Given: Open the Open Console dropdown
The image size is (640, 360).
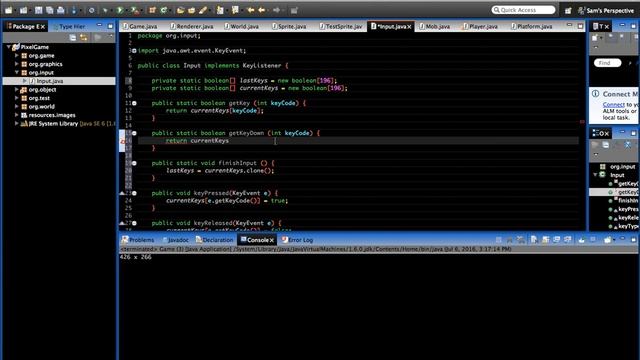Looking at the screenshot, I should point(609,240).
